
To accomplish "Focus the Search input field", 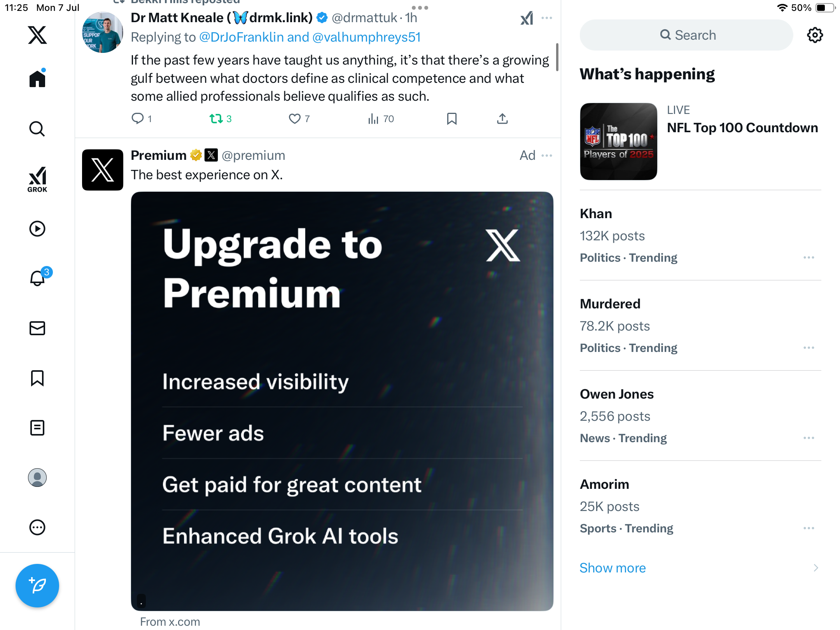I will pos(686,35).
